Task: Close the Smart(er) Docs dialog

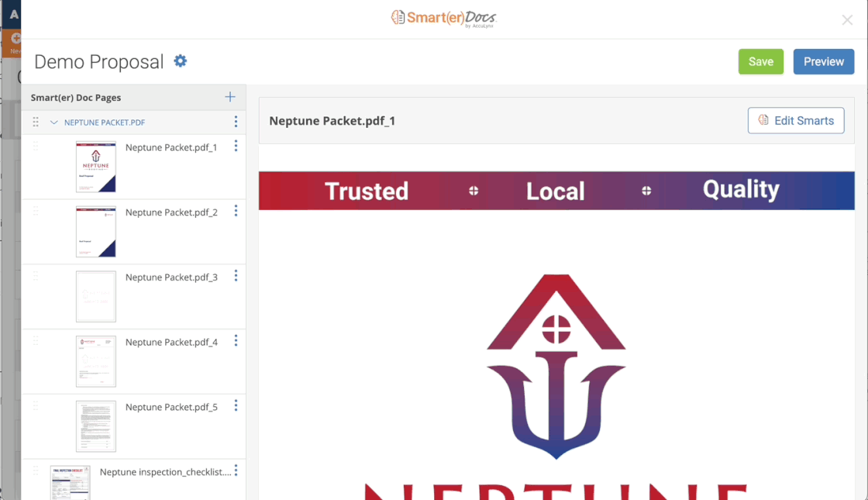Action: tap(847, 20)
